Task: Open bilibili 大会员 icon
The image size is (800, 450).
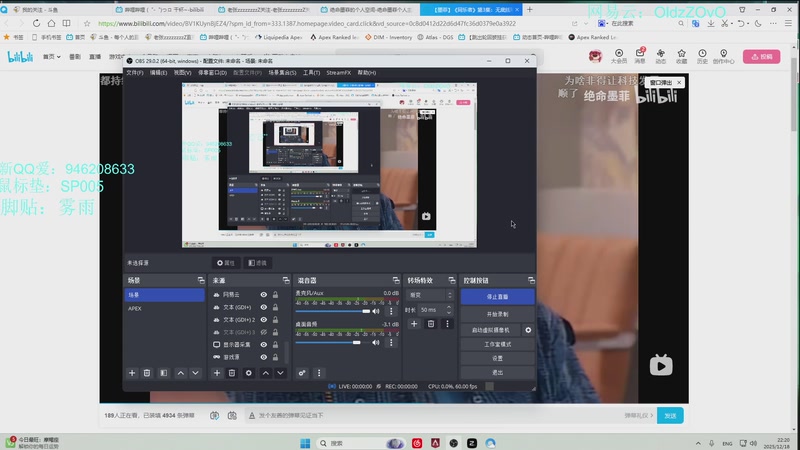Action: click(x=619, y=56)
